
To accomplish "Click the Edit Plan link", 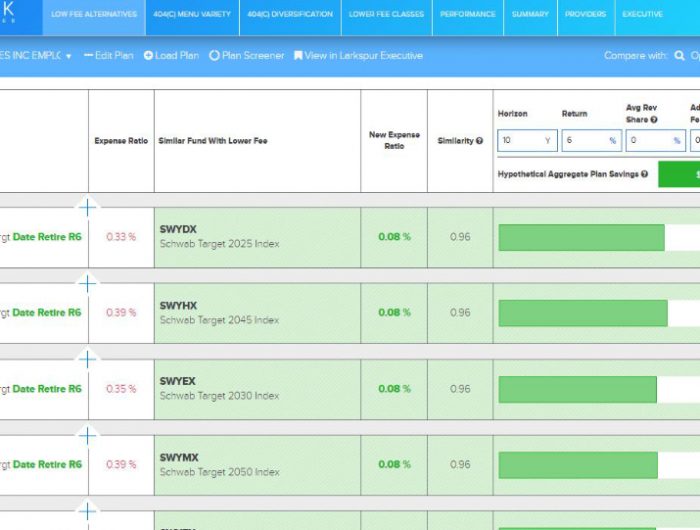I will point(108,56).
